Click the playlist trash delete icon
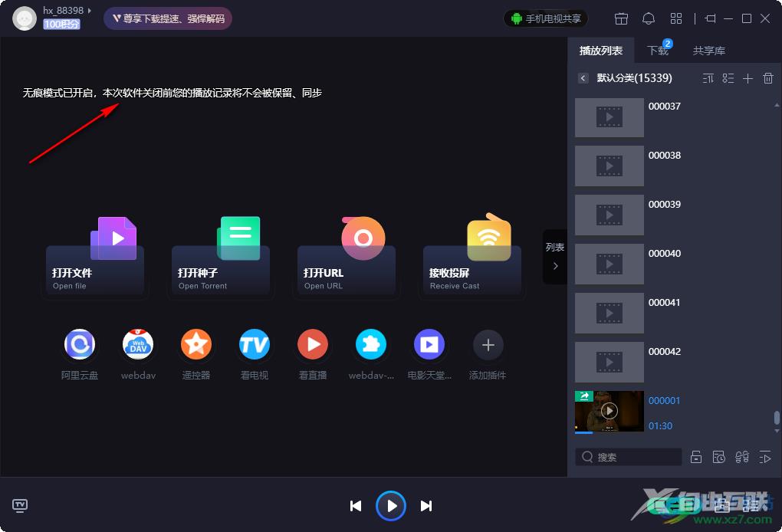 coord(768,78)
